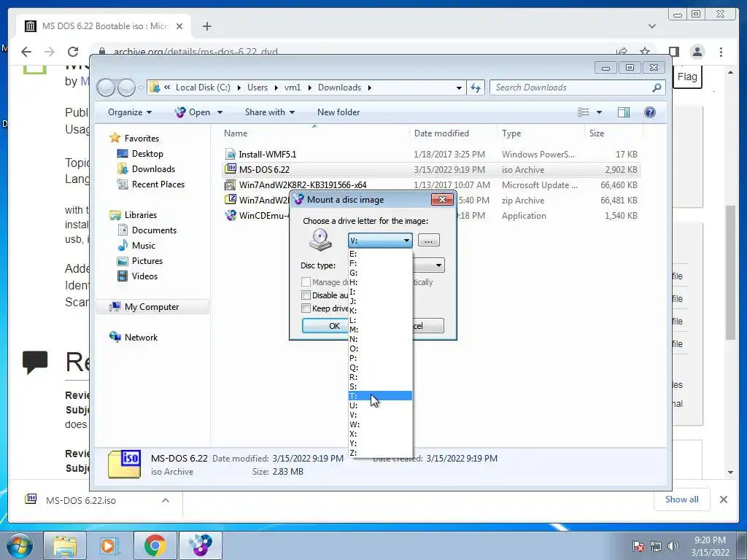
Task: Open Chrome from the taskbar
Action: pos(155,545)
